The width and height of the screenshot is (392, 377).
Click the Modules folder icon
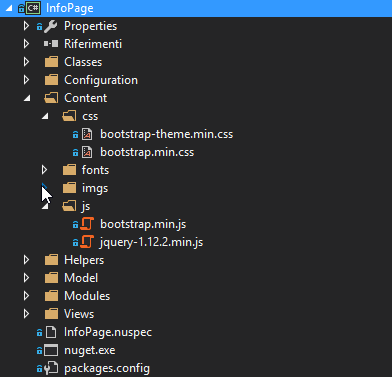51,296
